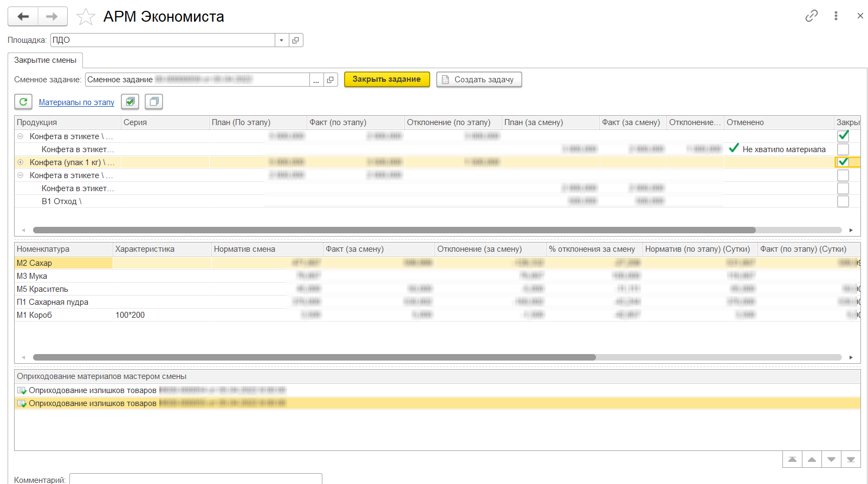868x484 pixels.
Task: Open the Материалы по этапу link
Action: point(76,102)
